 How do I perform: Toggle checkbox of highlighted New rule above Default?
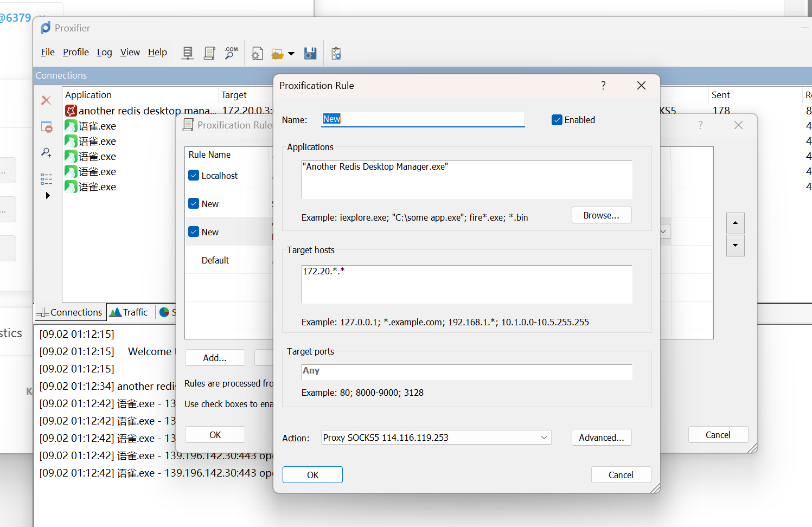tap(194, 232)
